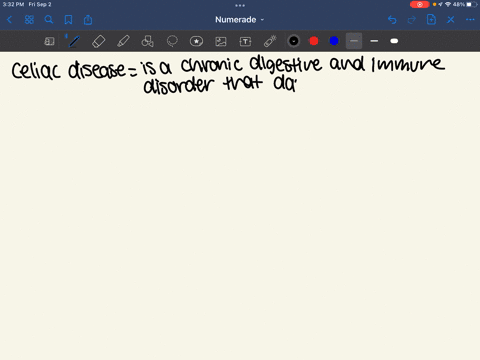The width and height of the screenshot is (480, 360).
Task: Expand the Numerade title dropdown
Action: click(x=239, y=20)
